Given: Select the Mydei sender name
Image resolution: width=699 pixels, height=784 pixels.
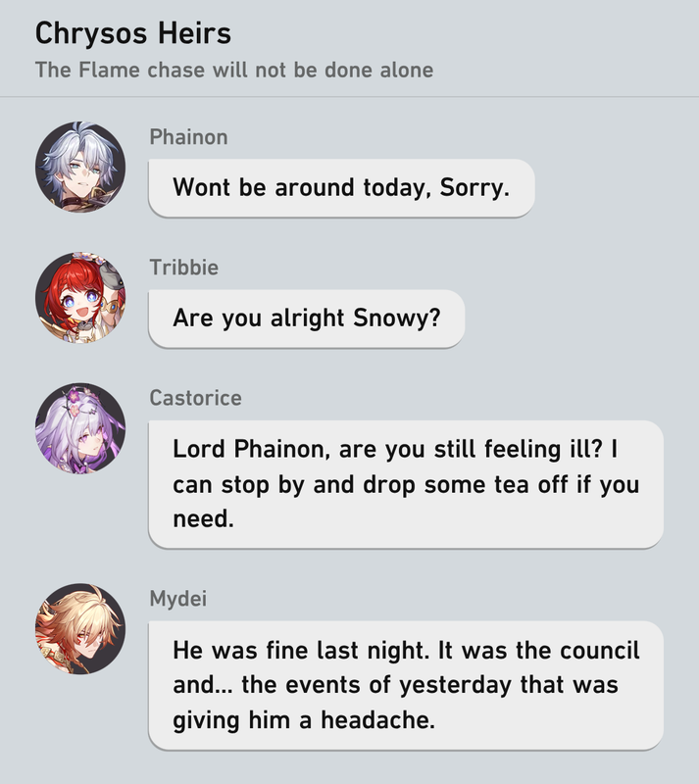Looking at the screenshot, I should coord(178,599).
